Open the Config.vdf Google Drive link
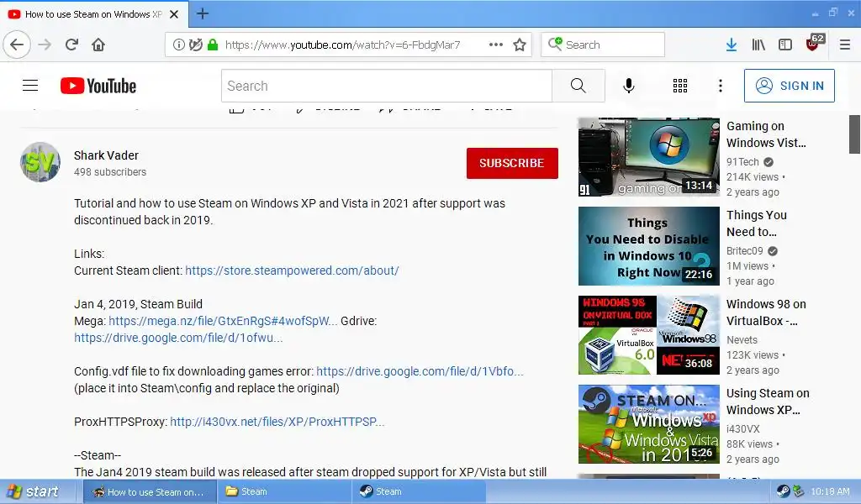 pos(420,371)
